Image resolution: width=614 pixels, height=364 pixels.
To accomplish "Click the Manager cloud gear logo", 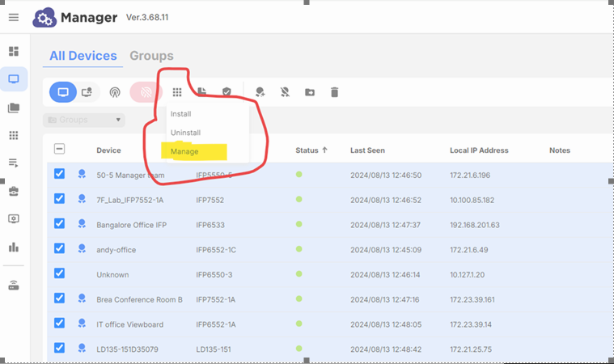I will (x=44, y=18).
